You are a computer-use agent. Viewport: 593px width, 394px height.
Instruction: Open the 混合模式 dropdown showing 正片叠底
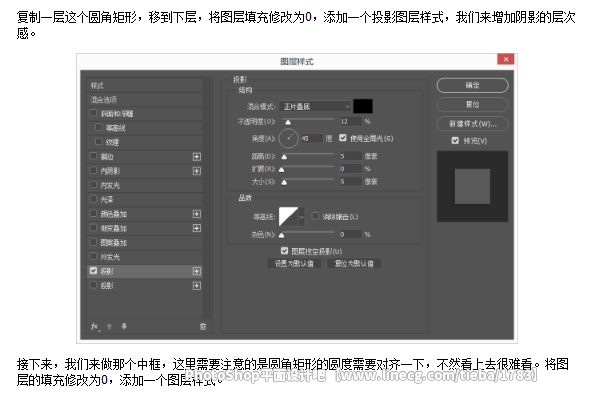pos(315,107)
